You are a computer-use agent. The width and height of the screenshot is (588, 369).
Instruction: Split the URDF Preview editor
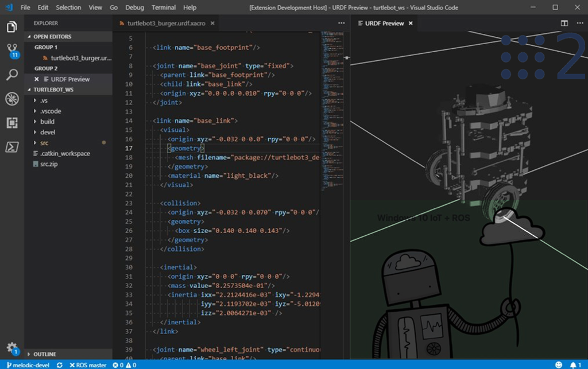click(x=564, y=23)
